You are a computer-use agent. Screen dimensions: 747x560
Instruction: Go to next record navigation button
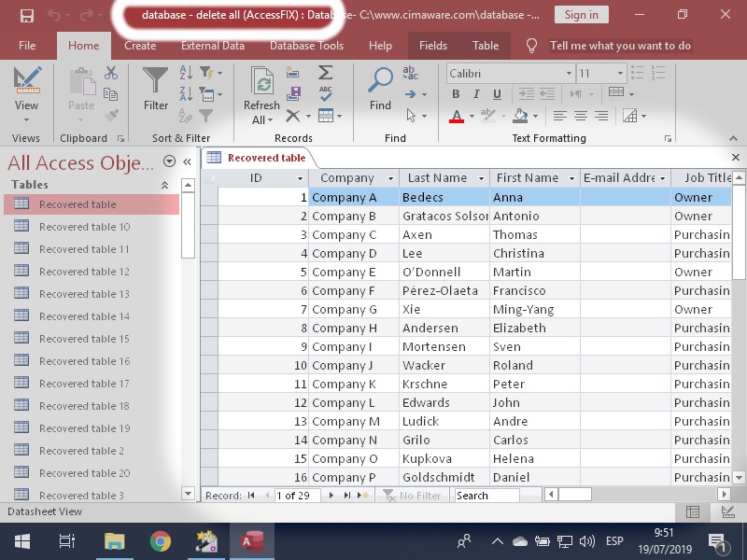(331, 496)
